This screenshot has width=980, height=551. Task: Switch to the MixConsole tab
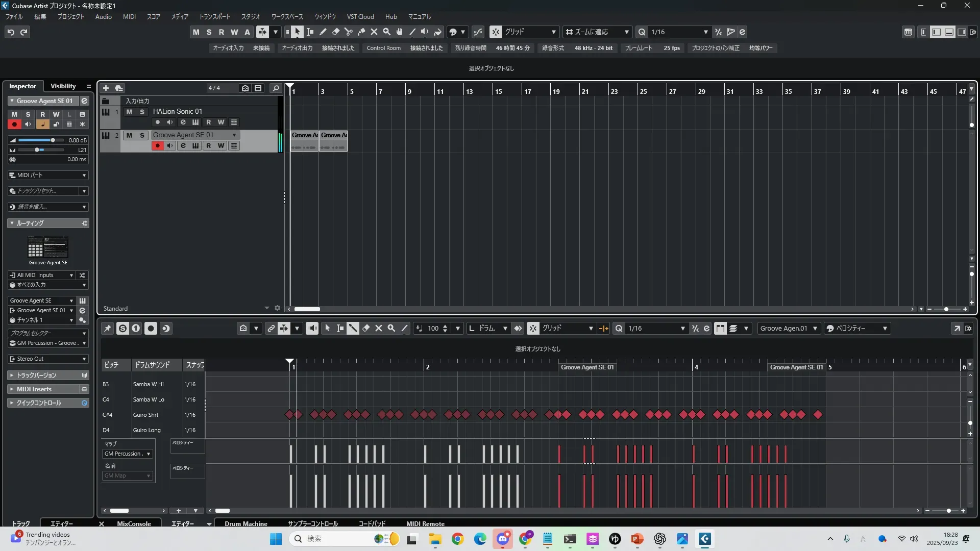click(134, 524)
